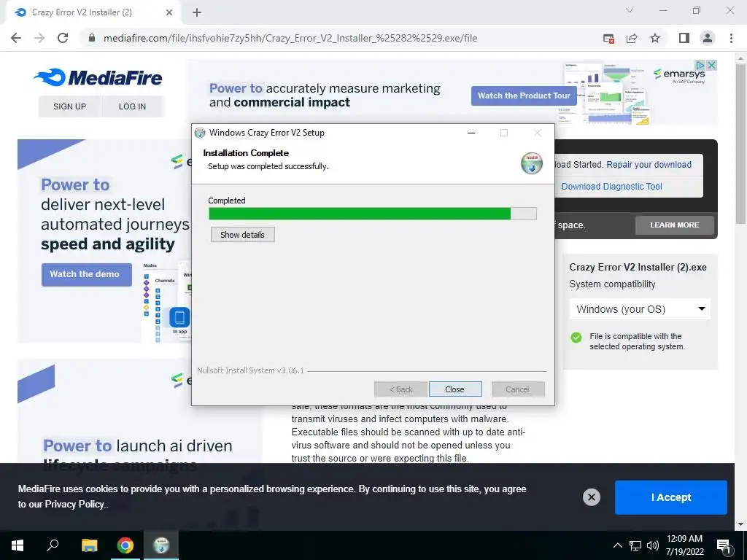747x560 pixels.
Task: Bookmark this page with star icon
Action: click(x=655, y=38)
